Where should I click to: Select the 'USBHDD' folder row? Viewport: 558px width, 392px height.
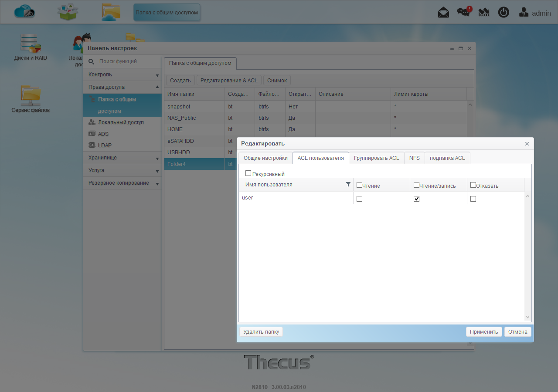tap(201, 152)
